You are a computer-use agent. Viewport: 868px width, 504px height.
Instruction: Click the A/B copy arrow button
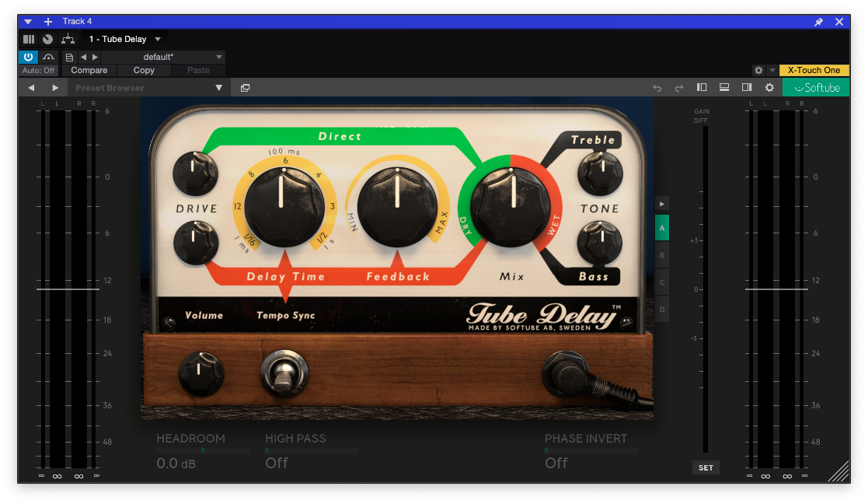click(662, 204)
